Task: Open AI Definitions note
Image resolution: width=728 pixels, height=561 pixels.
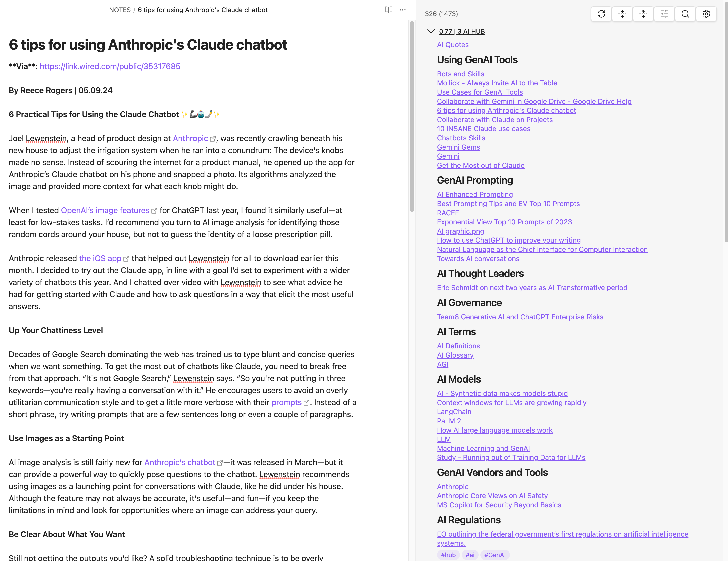Action: coord(458,346)
